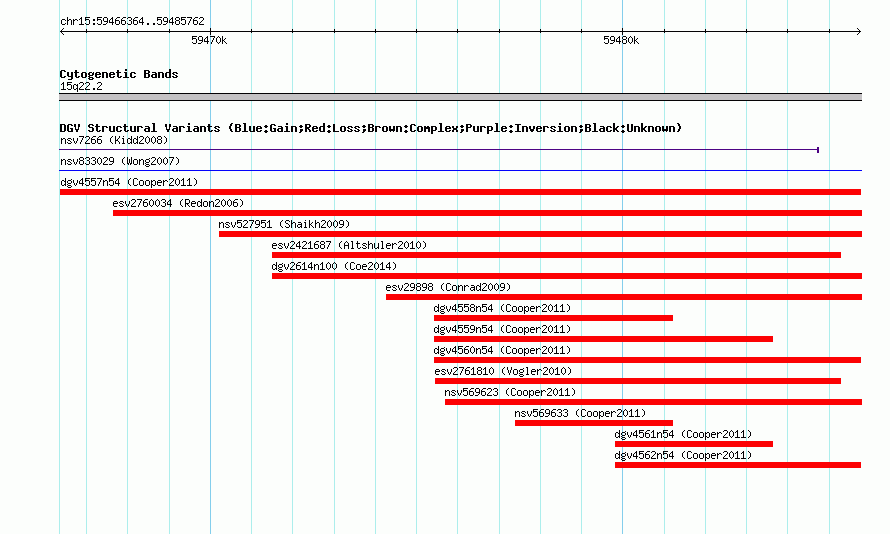Viewport: 890px width, 534px height.
Task: Click the dgv4557n54 (Cooper2011) label
Action: coord(129,182)
